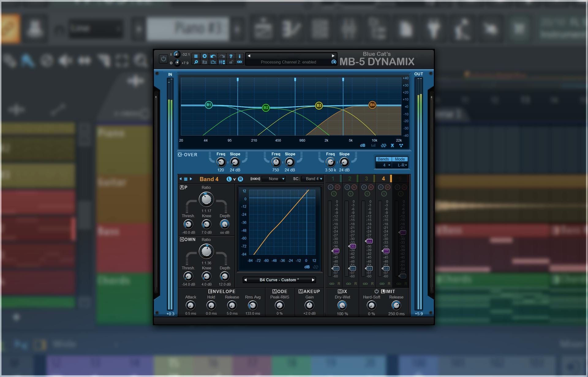Click band 1 reset R button below meter
The image size is (588, 377).
[x=339, y=284]
